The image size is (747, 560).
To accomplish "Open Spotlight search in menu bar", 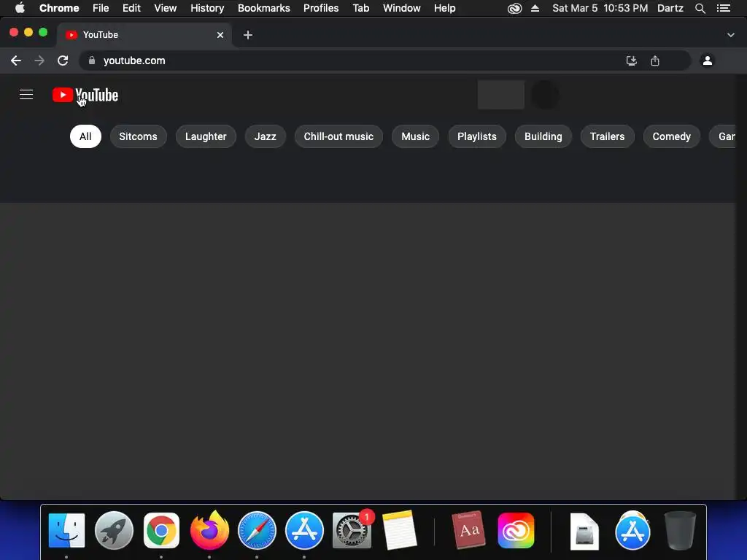I will point(700,8).
